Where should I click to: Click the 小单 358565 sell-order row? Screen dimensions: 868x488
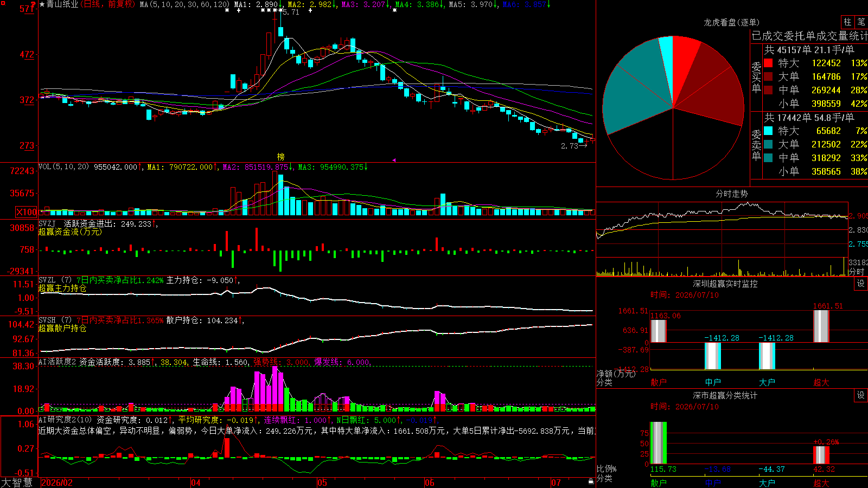click(815, 171)
